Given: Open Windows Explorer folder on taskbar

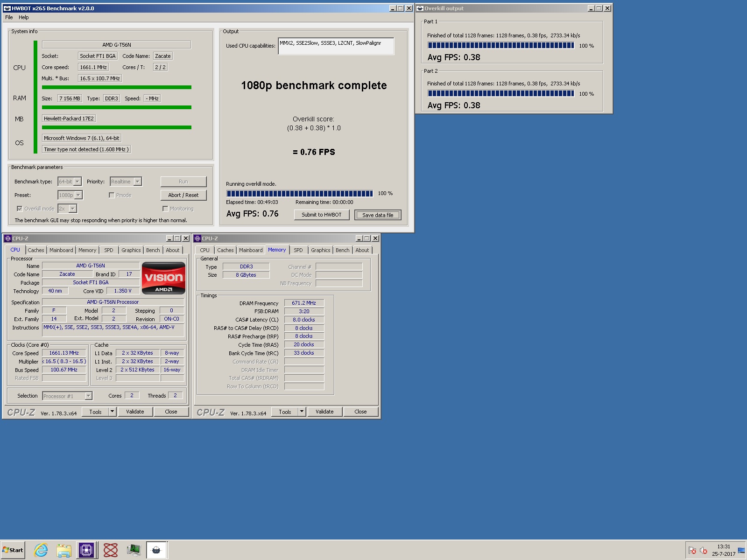Looking at the screenshot, I should pyautogui.click(x=64, y=550).
